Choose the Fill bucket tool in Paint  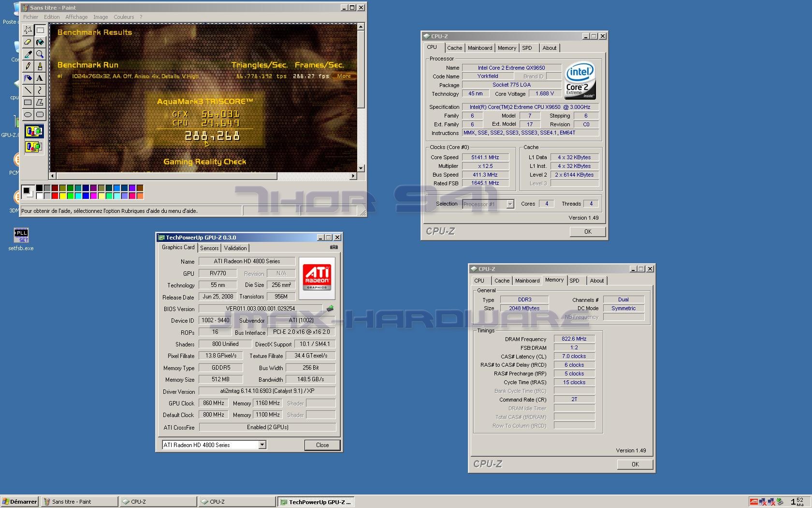40,42
